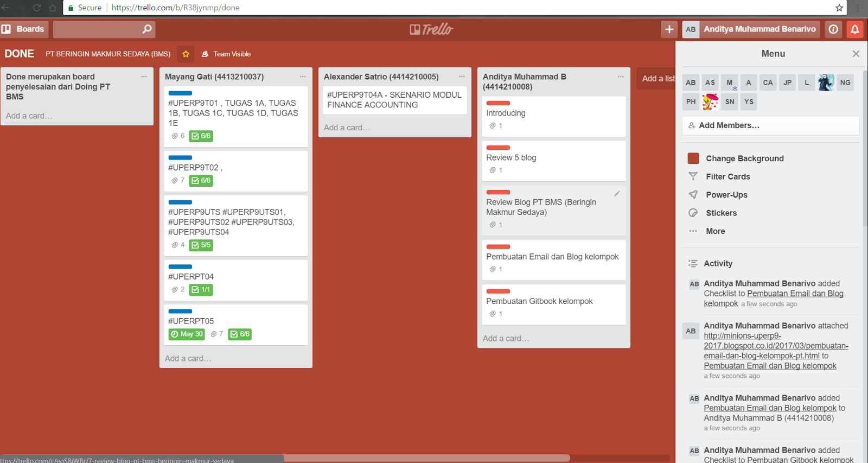Add a card in Done merupakan board list

coord(29,116)
